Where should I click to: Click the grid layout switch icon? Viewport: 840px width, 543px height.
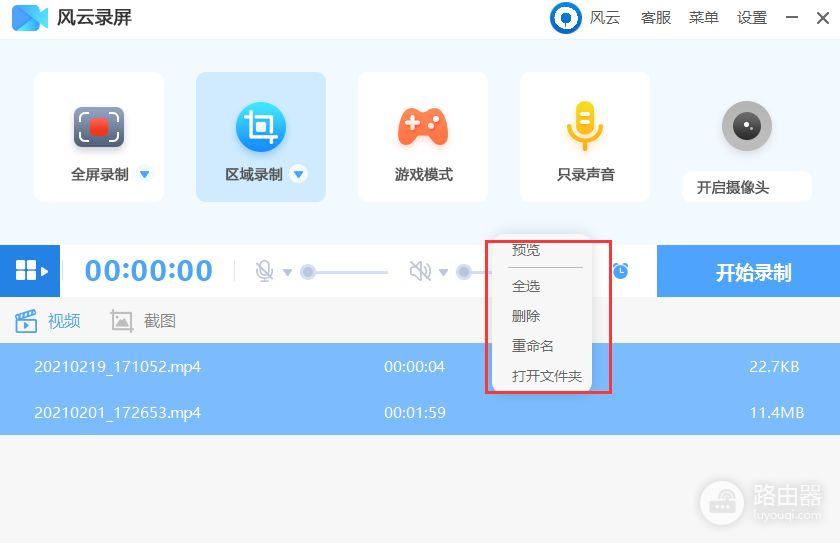pyautogui.click(x=29, y=271)
